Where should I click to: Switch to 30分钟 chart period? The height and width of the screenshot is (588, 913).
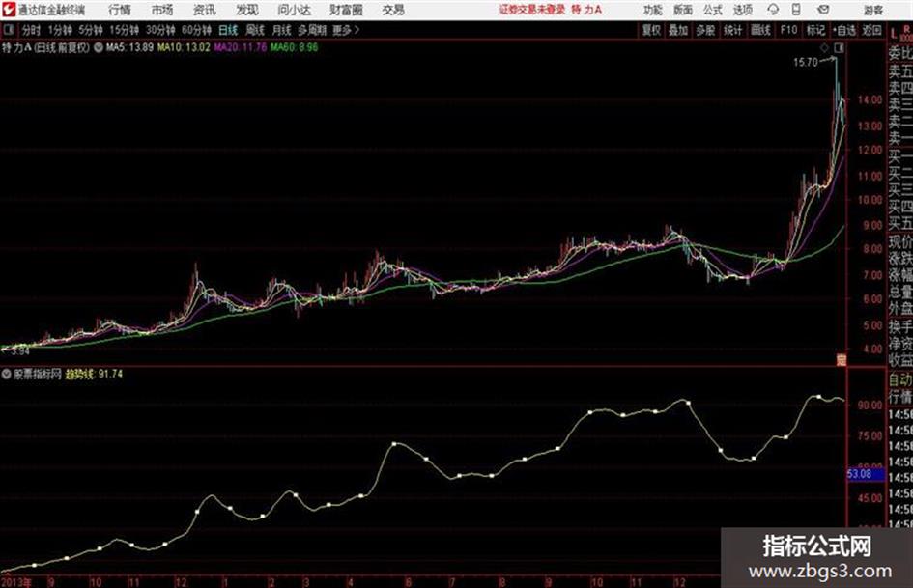[x=160, y=30]
